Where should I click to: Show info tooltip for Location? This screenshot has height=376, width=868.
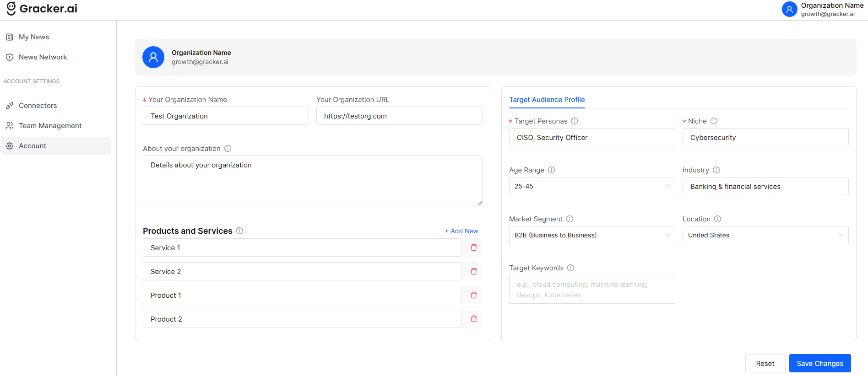click(x=718, y=219)
